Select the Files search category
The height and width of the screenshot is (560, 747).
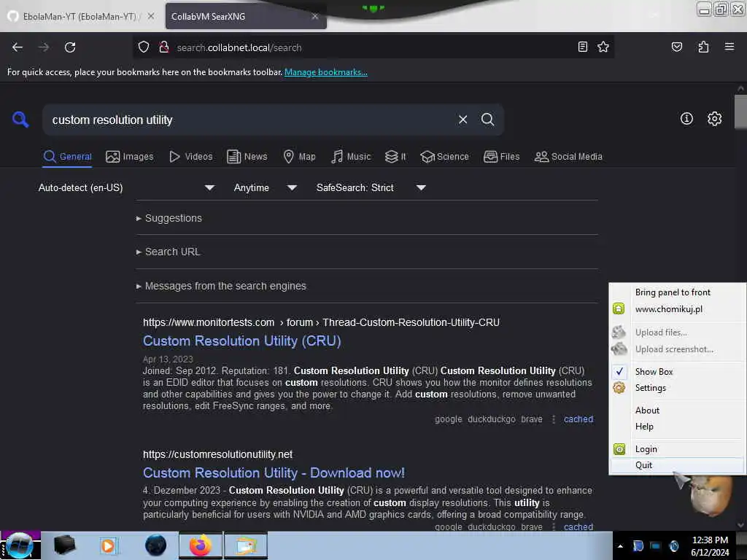(x=501, y=157)
